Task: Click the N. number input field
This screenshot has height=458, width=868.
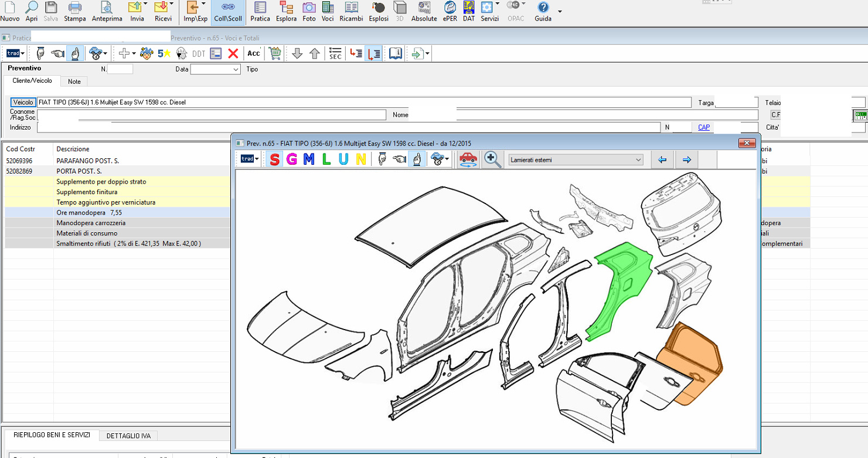Action: [x=120, y=69]
